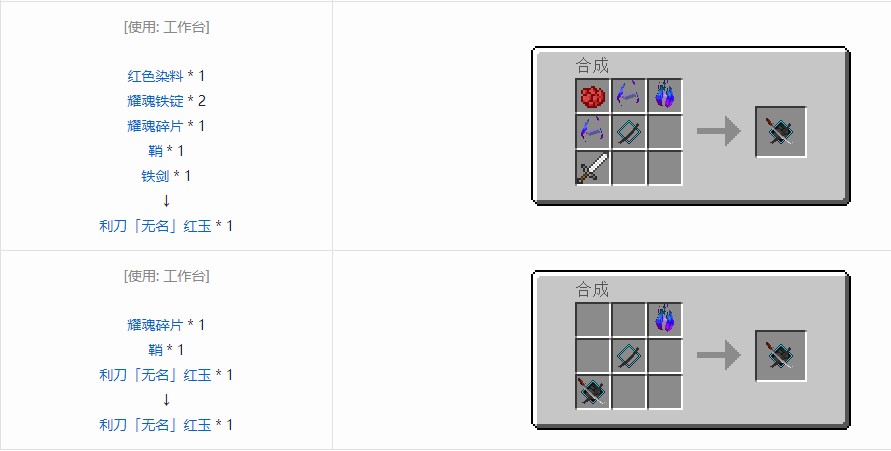Open the 耀魂碎片 link in second recipe list
Screen dimensions: 891x451
tap(155, 325)
